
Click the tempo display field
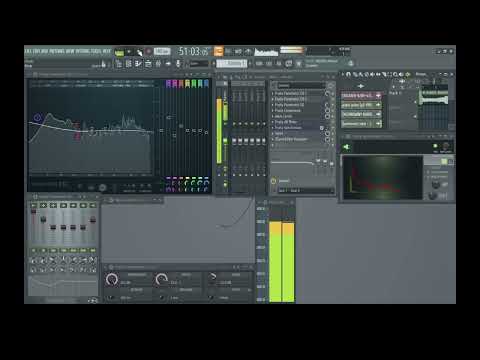(162, 51)
